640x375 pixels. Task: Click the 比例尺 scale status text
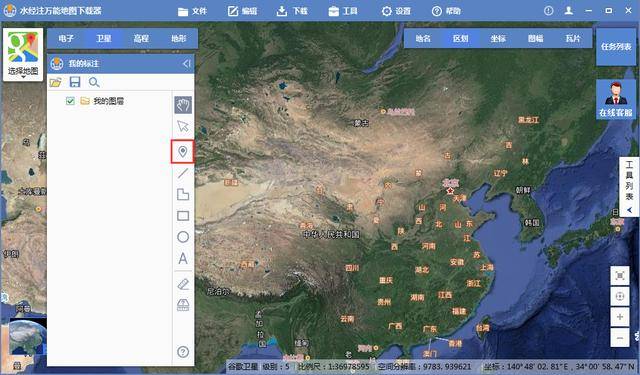pyautogui.click(x=333, y=366)
